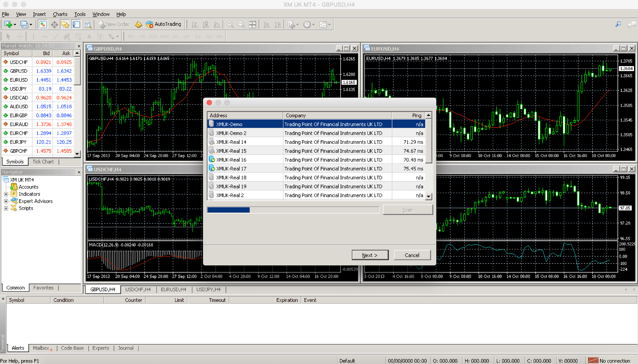
Task: Expand the Indicators node in Navigator
Action: tap(6, 194)
